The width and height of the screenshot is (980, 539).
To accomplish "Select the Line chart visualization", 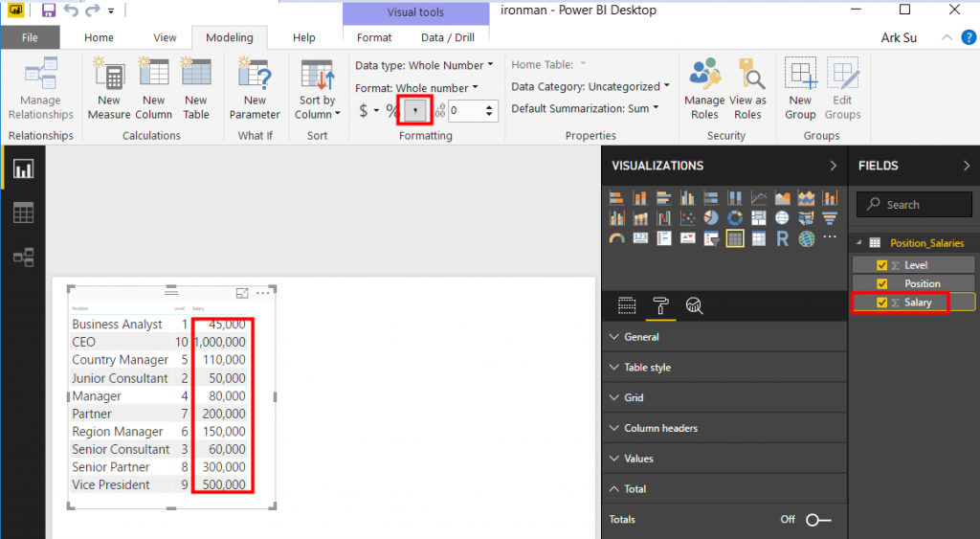I will [x=758, y=198].
